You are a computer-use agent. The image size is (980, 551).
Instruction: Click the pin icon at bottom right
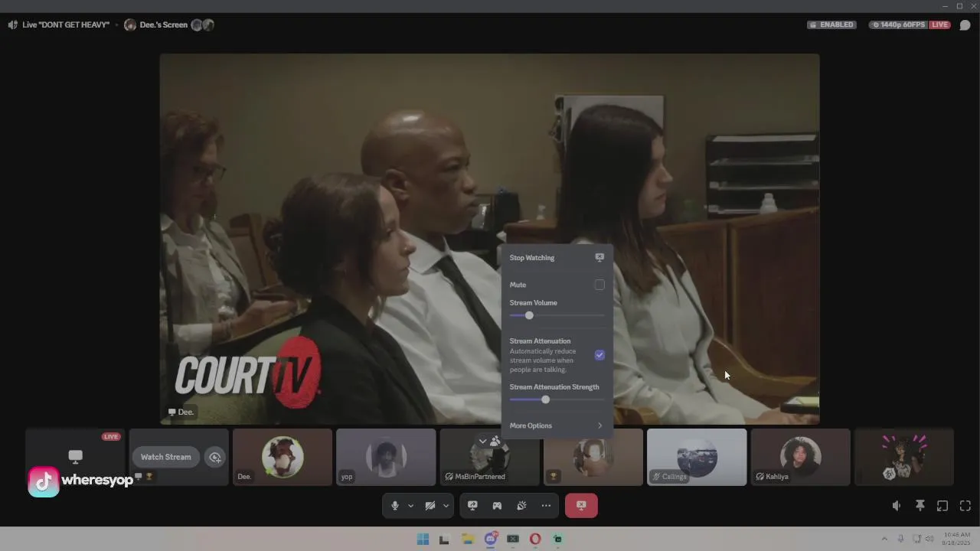920,506
